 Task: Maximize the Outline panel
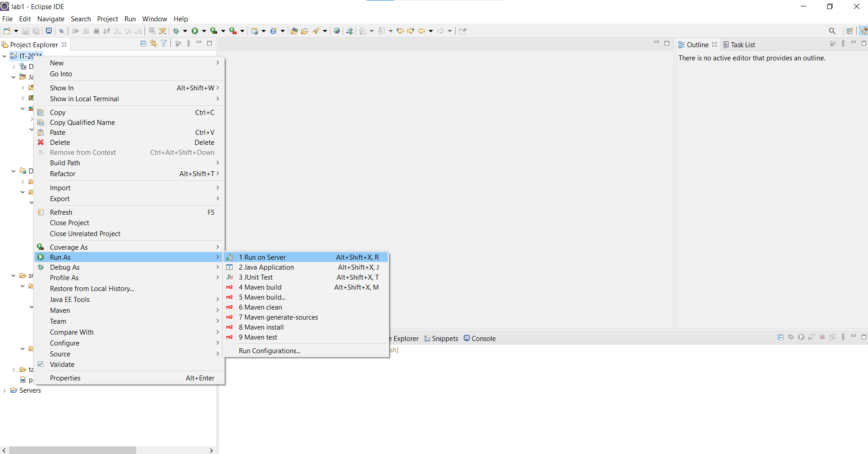pyautogui.click(x=863, y=43)
